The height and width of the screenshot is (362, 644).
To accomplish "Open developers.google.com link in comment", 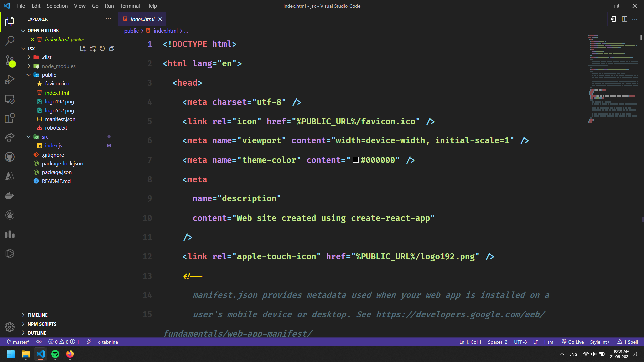I will coord(460,314).
